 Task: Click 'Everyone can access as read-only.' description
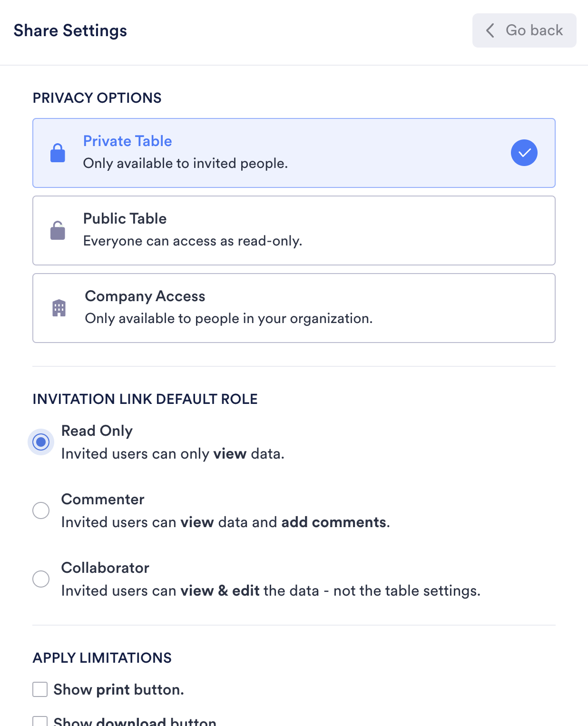tap(193, 241)
